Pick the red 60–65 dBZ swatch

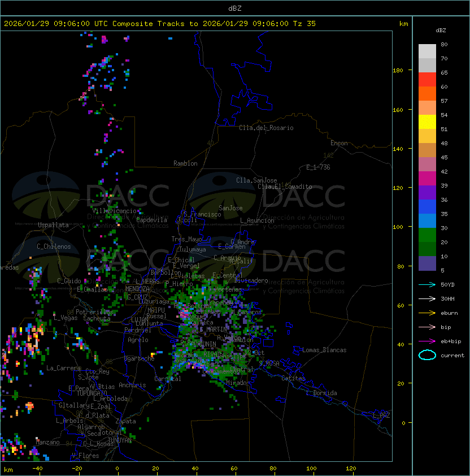[427, 80]
